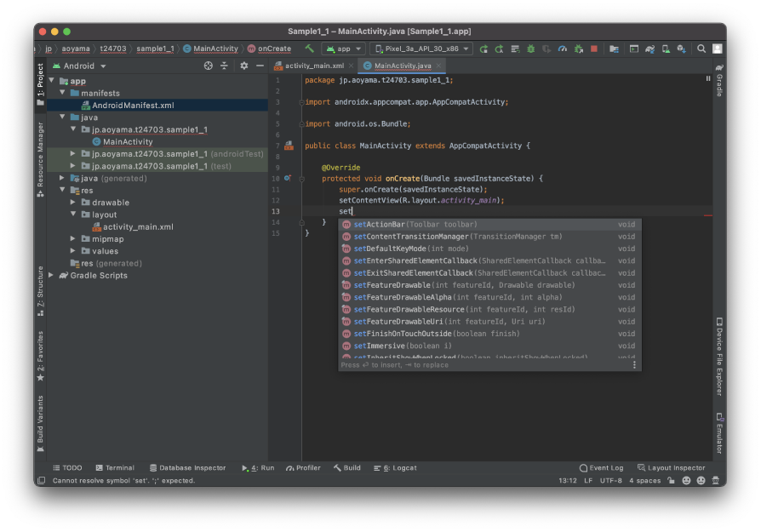Open the AVD Manager icon
Viewport: 761px width, 532px height.
click(x=666, y=49)
